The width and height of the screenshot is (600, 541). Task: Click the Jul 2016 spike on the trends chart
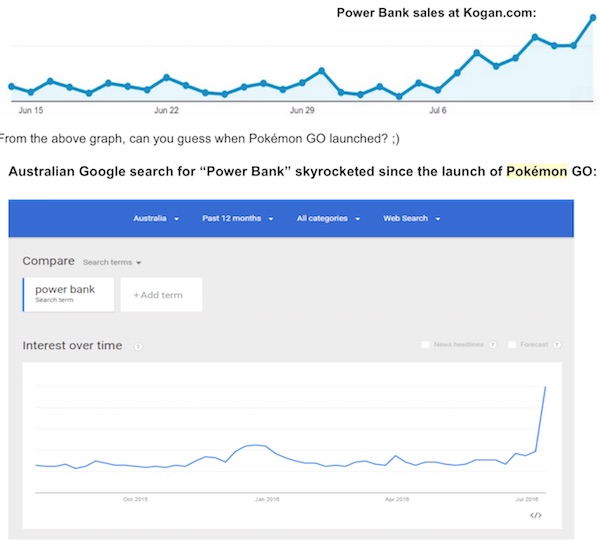544,387
